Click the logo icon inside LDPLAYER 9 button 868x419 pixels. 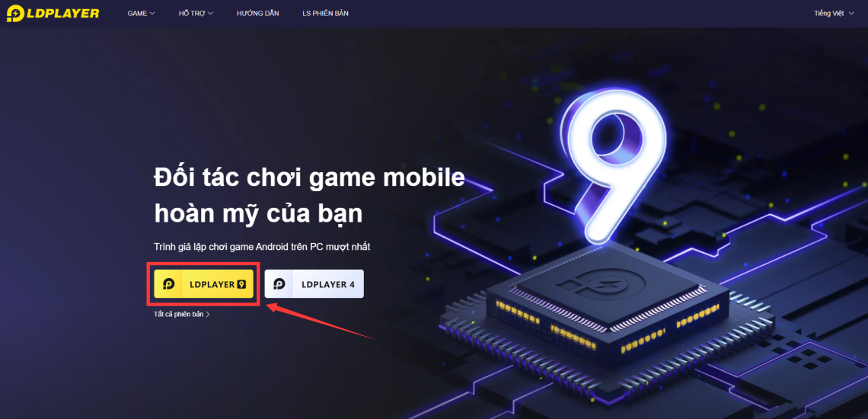point(169,283)
